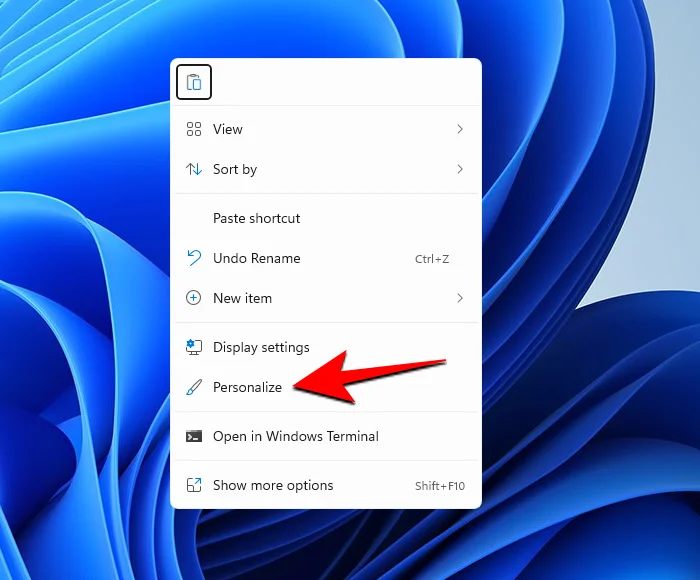Click the Shift+F10 shortcut label

(440, 486)
